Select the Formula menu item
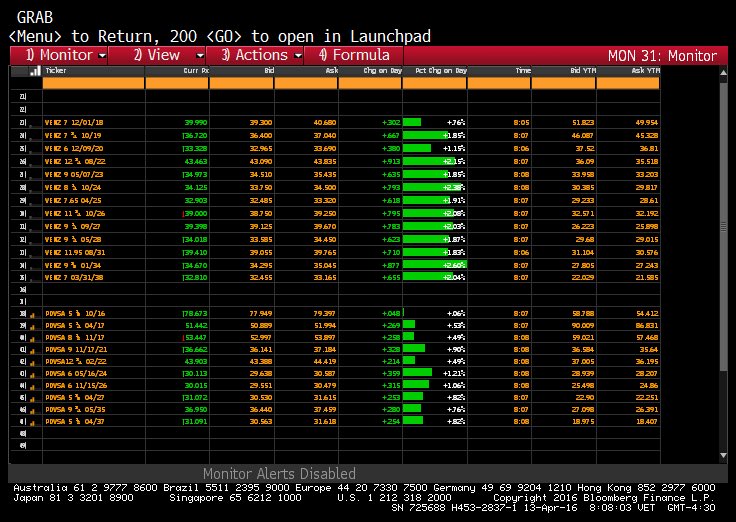 tap(354, 55)
